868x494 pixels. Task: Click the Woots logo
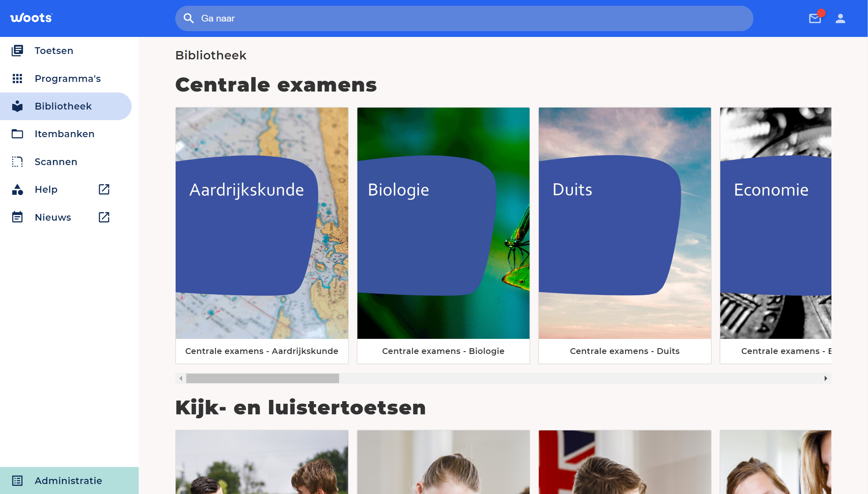point(31,18)
